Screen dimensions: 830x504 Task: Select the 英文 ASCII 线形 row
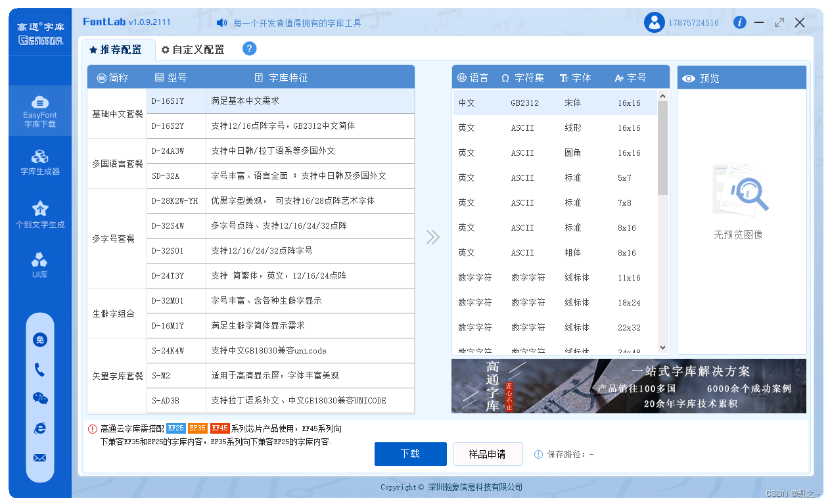(x=555, y=128)
